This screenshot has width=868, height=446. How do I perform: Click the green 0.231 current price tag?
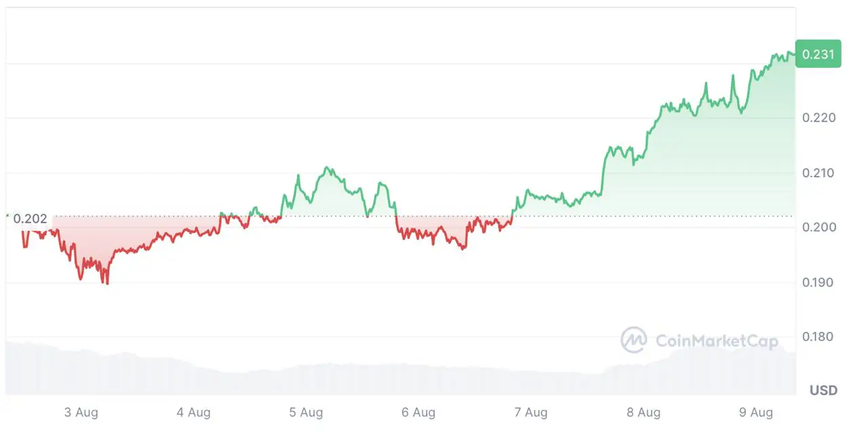coord(818,54)
